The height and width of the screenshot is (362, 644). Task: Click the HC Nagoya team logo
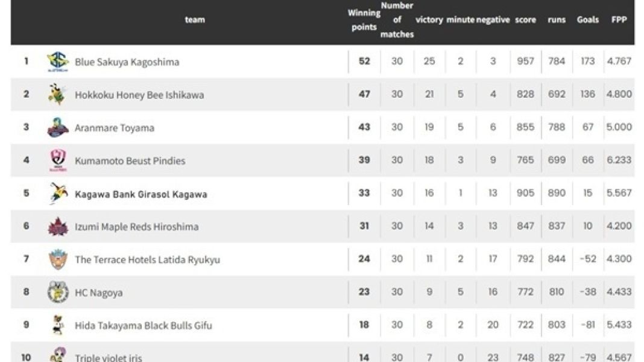tap(58, 293)
